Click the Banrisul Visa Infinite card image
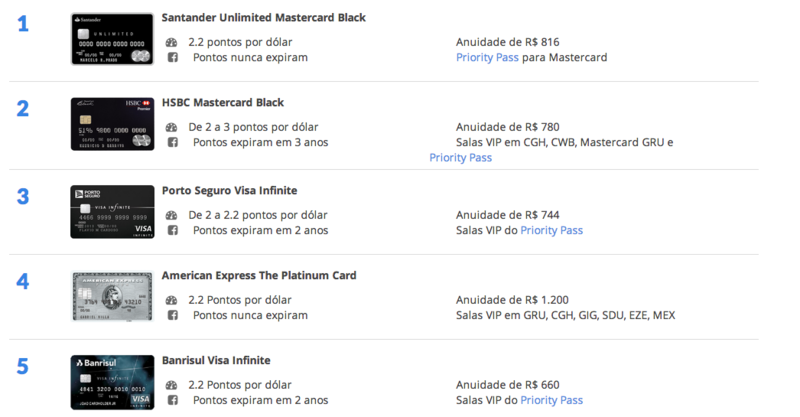 click(112, 382)
